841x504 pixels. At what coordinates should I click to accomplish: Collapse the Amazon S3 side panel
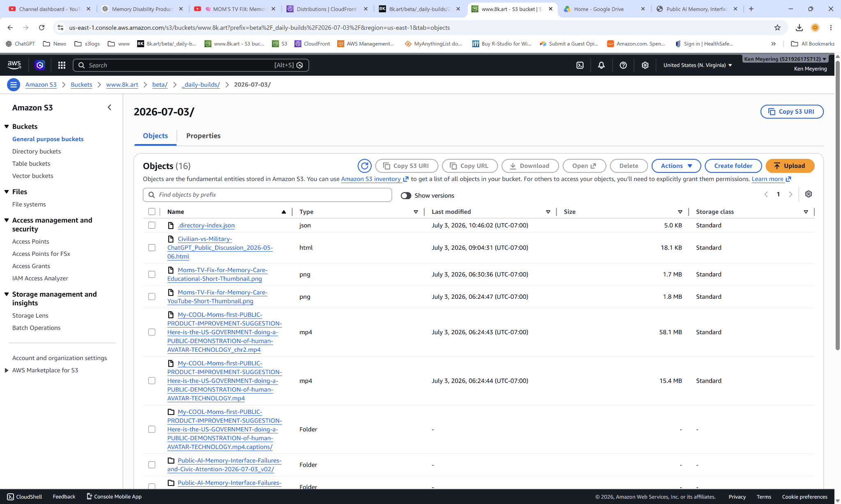click(x=109, y=108)
